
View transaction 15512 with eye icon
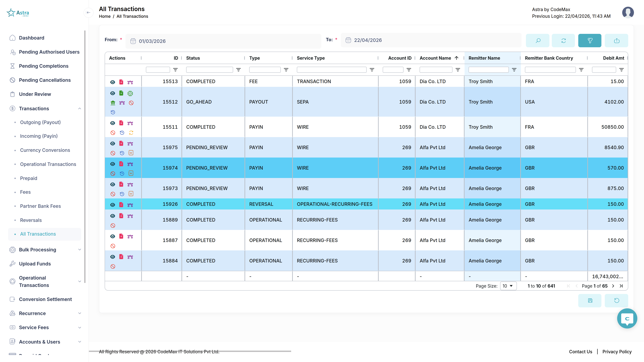[x=113, y=93]
